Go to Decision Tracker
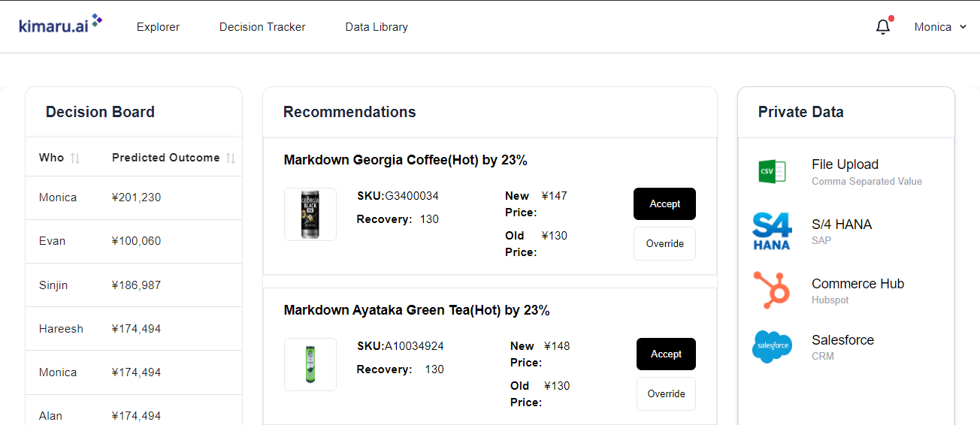Screen dimensions: 980x425 (x=262, y=27)
